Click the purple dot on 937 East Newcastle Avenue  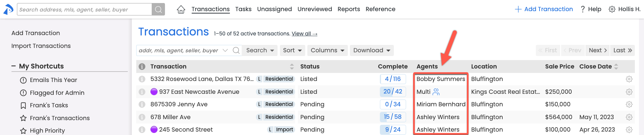click(x=154, y=91)
